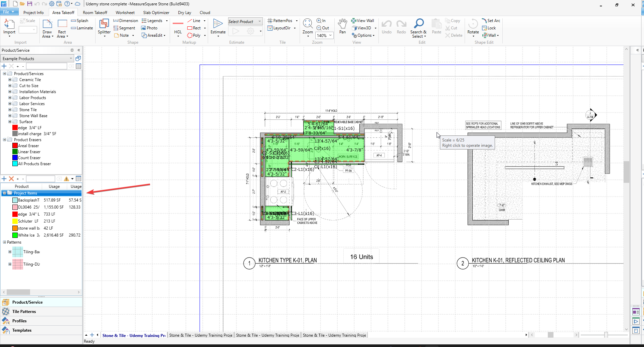Add a new product with plus icon
The image size is (644, 347).
(4, 66)
